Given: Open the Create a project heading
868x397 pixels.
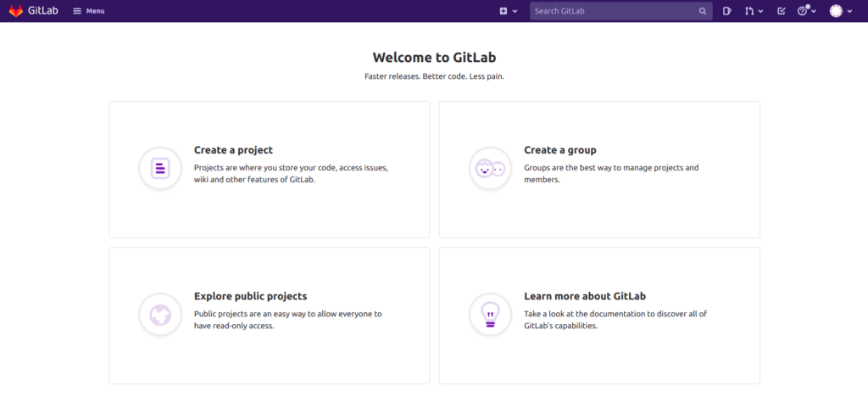Looking at the screenshot, I should pyautogui.click(x=234, y=150).
